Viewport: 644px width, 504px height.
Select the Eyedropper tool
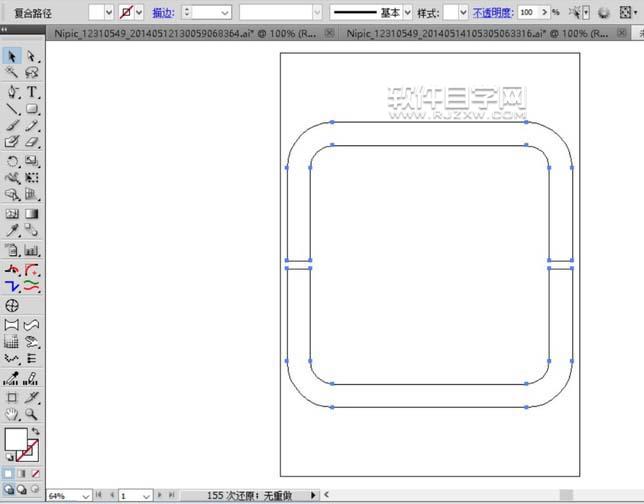tap(12, 230)
